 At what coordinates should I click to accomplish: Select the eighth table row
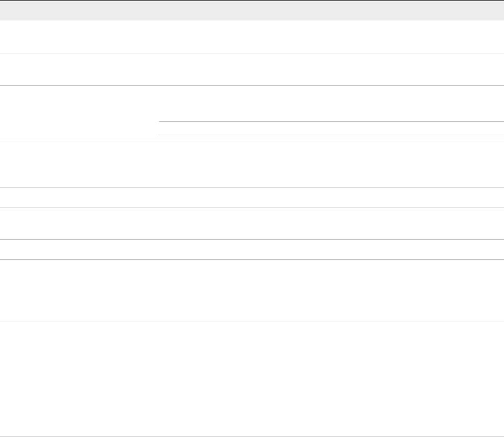(252, 291)
